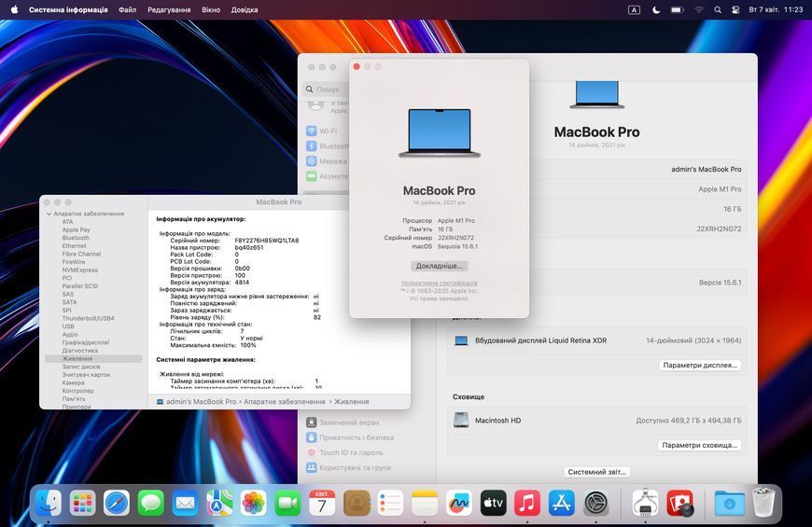This screenshot has height=527, width=812.
Task: Open Spotlight search in the menu bar
Action: coord(717,10)
